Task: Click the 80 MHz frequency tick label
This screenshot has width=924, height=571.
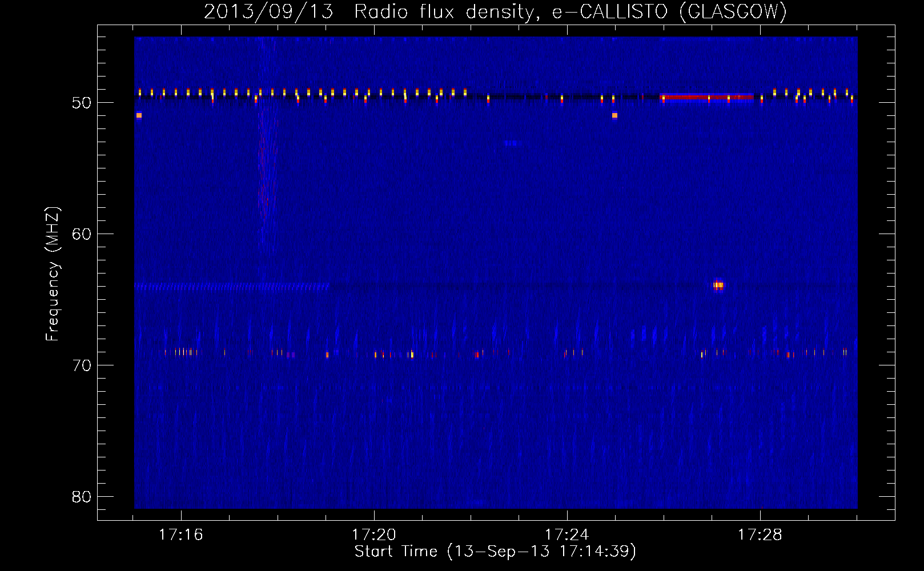Action: pyautogui.click(x=82, y=497)
